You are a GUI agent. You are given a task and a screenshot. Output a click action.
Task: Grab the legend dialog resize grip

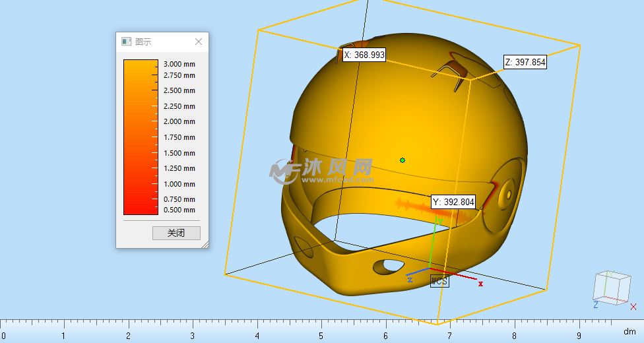click(x=205, y=245)
